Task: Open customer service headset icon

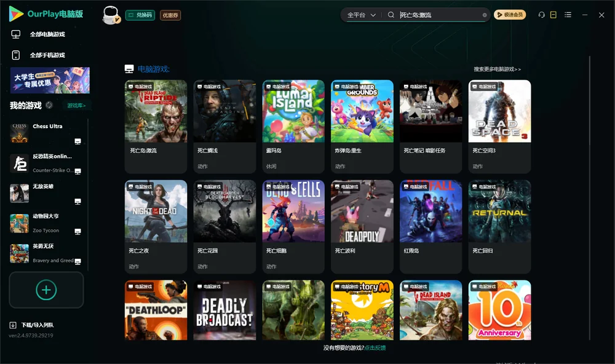Action: (541, 15)
